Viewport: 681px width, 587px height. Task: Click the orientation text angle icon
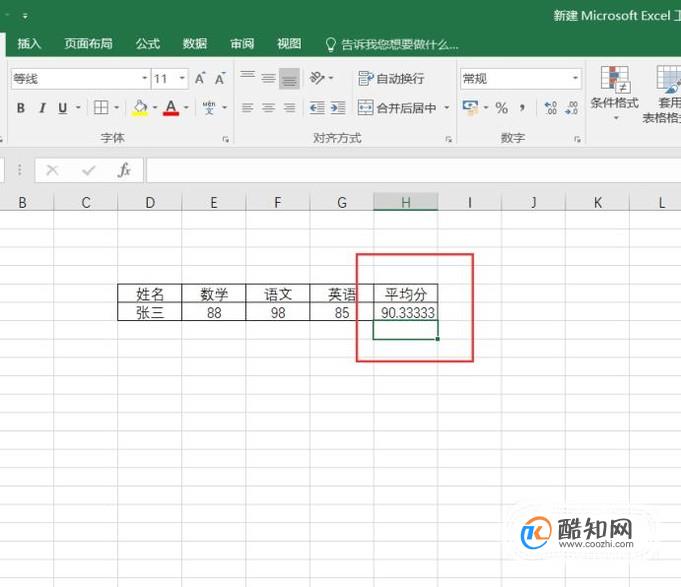[317, 78]
